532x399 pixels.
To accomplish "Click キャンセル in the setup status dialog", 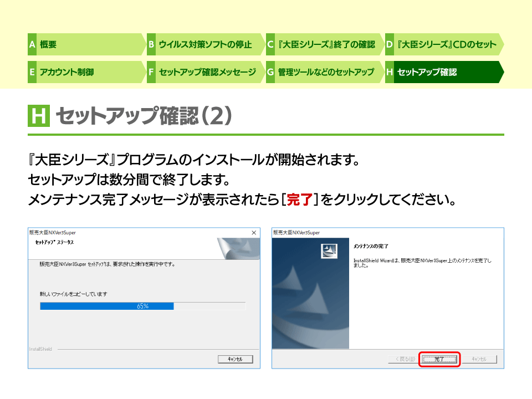I will pyautogui.click(x=235, y=359).
